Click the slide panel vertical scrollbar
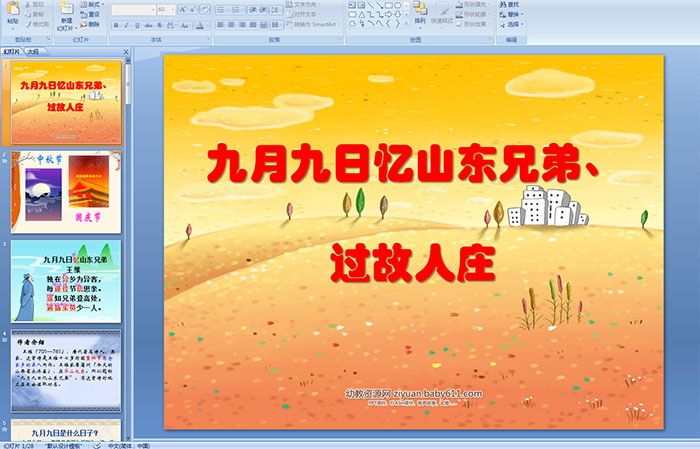The width and height of the screenshot is (700, 449). tap(129, 248)
